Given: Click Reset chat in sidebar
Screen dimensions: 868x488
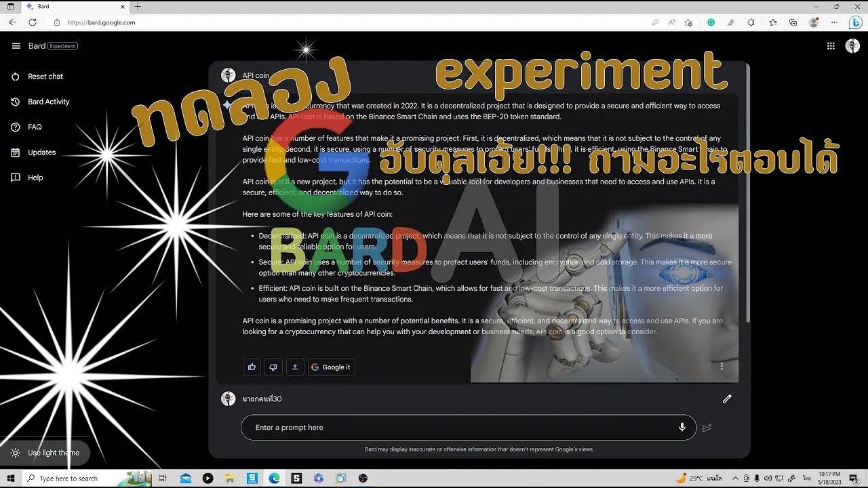Looking at the screenshot, I should (38, 77).
